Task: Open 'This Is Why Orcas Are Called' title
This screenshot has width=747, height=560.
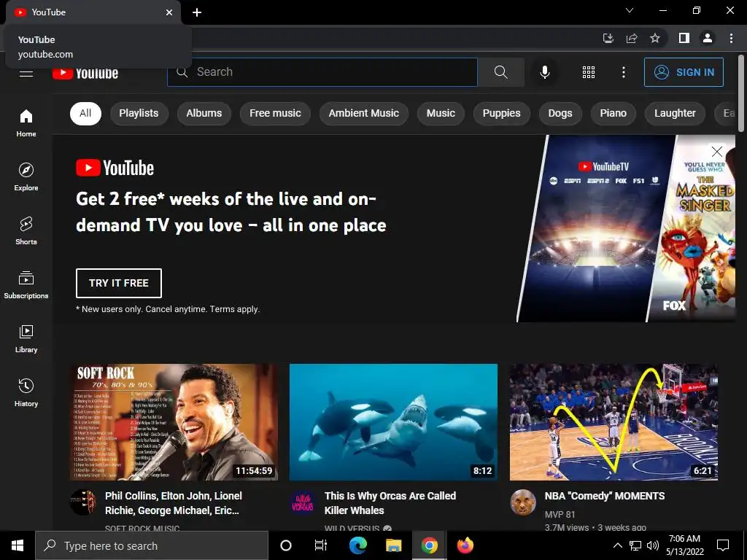Action: coord(390,503)
